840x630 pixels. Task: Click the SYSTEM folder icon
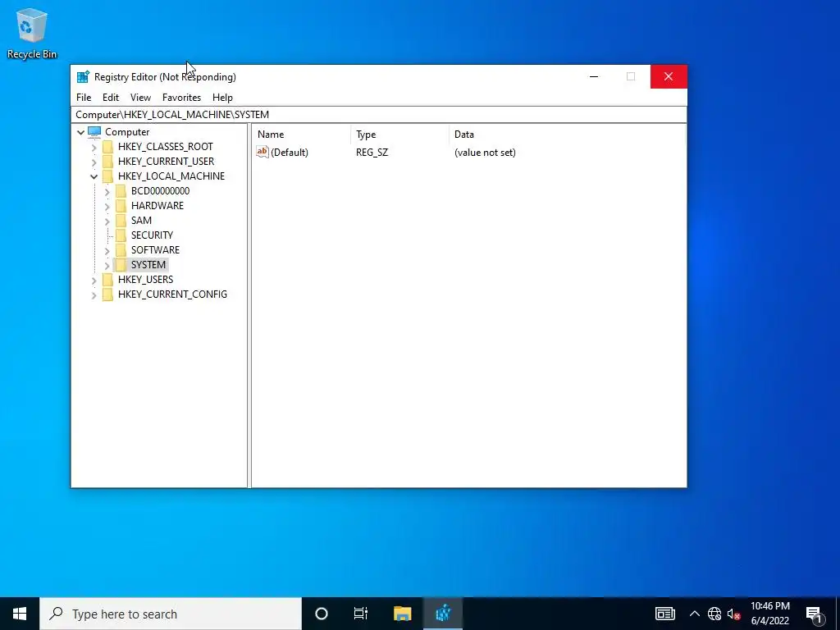(121, 265)
